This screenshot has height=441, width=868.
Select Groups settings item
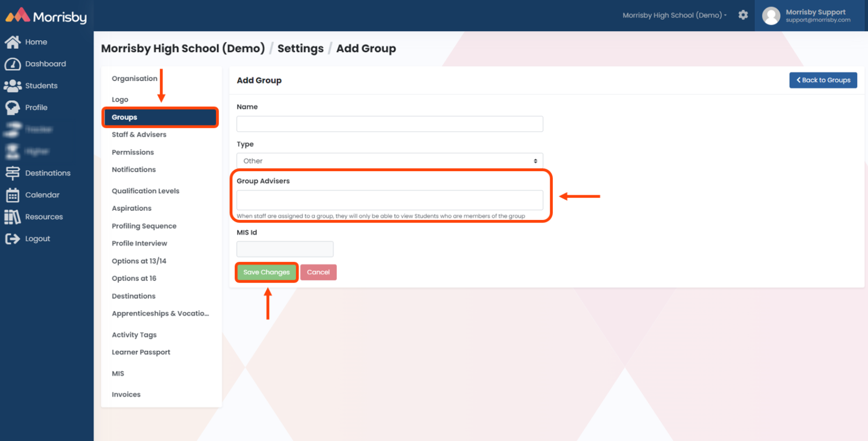(x=160, y=117)
